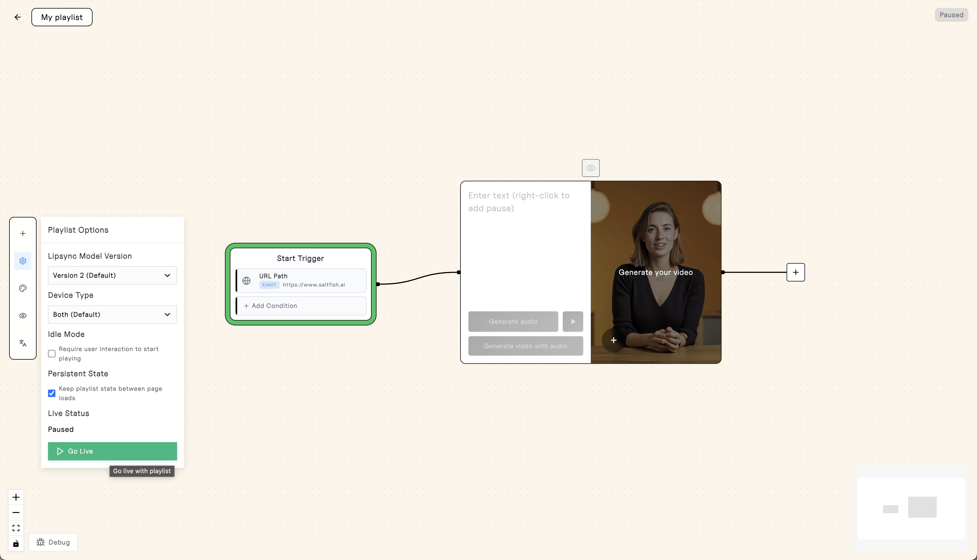The width and height of the screenshot is (977, 560).
Task: Click the plus node button after video
Action: click(795, 272)
